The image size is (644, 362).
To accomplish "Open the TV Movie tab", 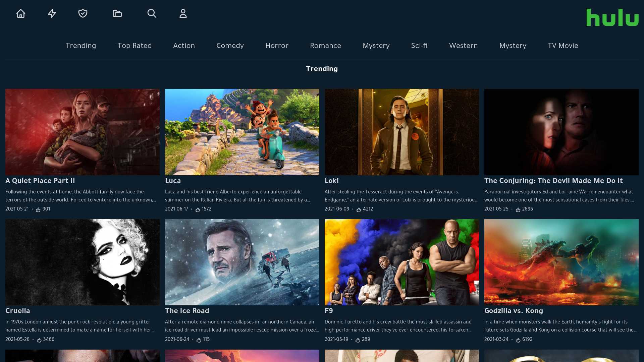I will pos(563,46).
